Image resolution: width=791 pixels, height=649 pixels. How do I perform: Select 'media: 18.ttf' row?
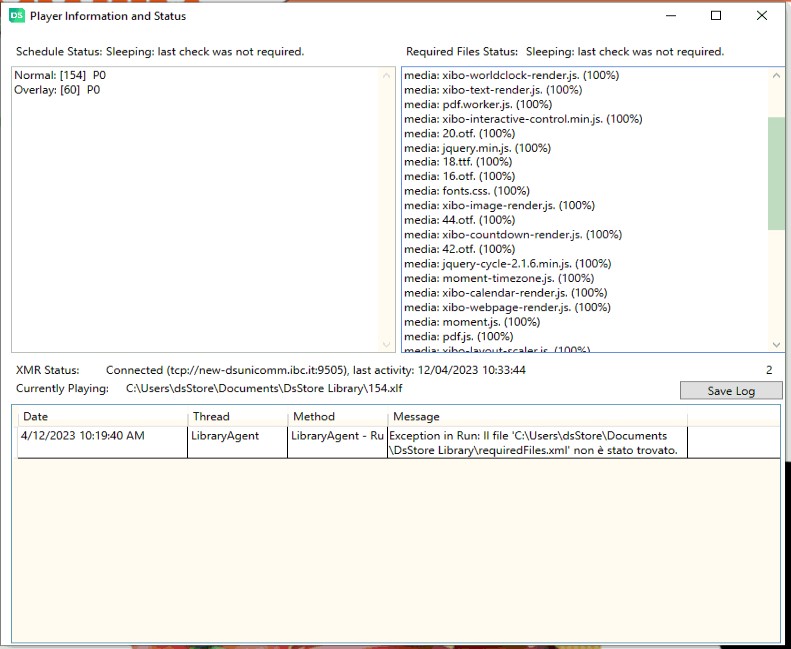pyautogui.click(x=458, y=162)
